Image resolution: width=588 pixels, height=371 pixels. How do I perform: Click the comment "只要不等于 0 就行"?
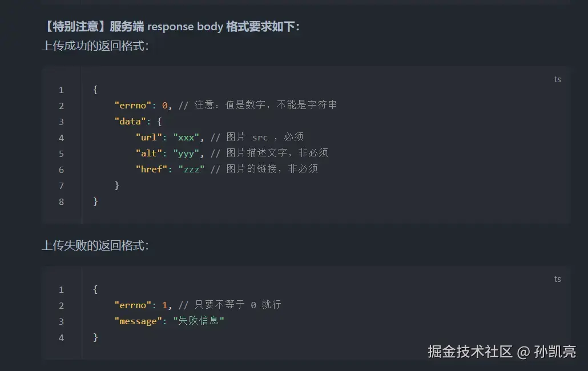pyautogui.click(x=229, y=305)
